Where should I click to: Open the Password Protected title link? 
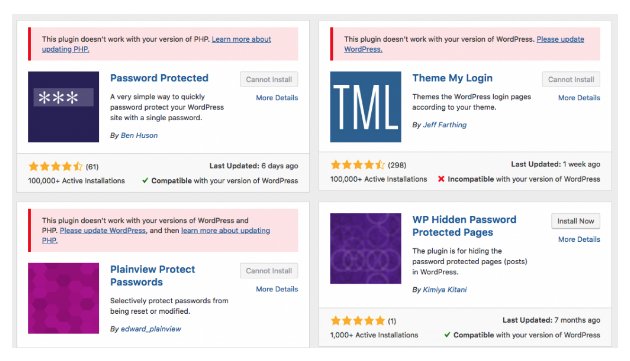159,78
